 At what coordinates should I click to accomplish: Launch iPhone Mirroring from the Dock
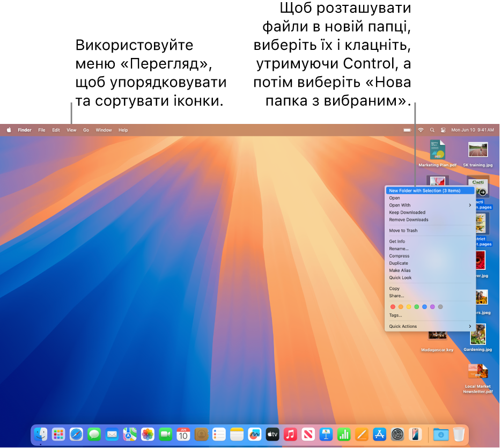click(415, 435)
